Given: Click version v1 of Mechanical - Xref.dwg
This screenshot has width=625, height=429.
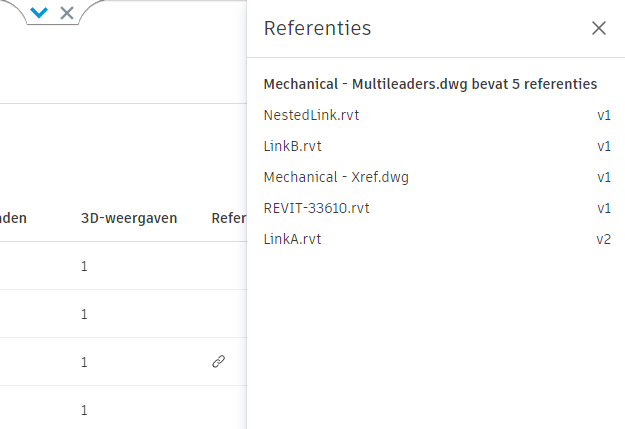Looking at the screenshot, I should [x=604, y=177].
